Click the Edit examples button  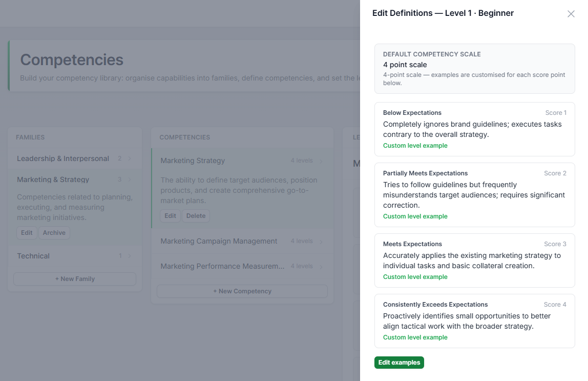(x=399, y=363)
